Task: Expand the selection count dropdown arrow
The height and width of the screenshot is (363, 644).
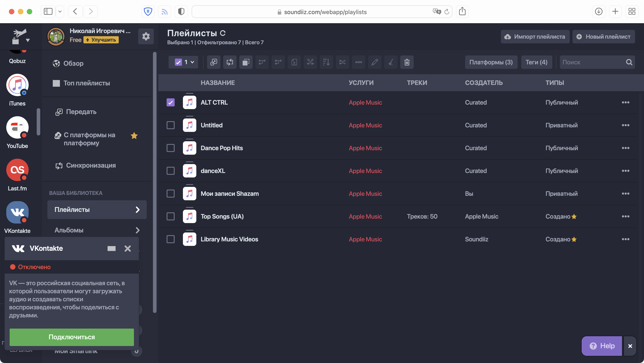Action: click(x=192, y=62)
